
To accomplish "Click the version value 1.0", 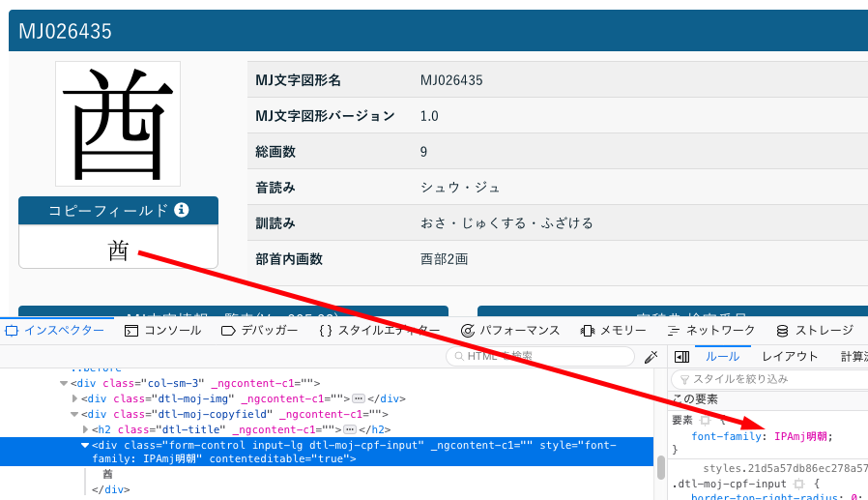I will [x=429, y=116].
